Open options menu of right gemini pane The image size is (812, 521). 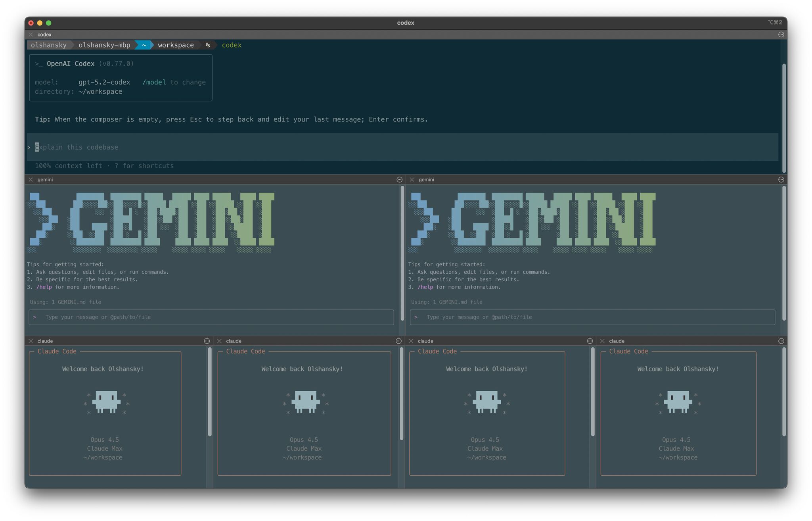[x=781, y=180]
